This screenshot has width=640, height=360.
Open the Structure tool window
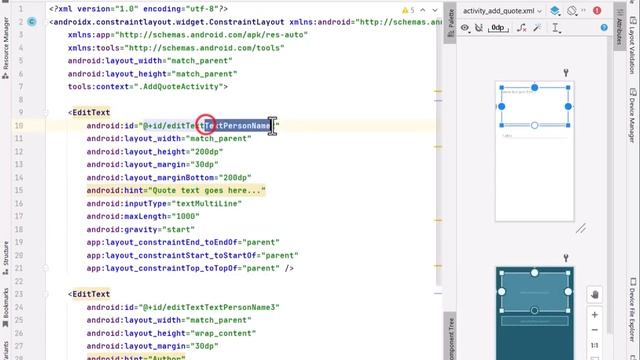click(6, 258)
